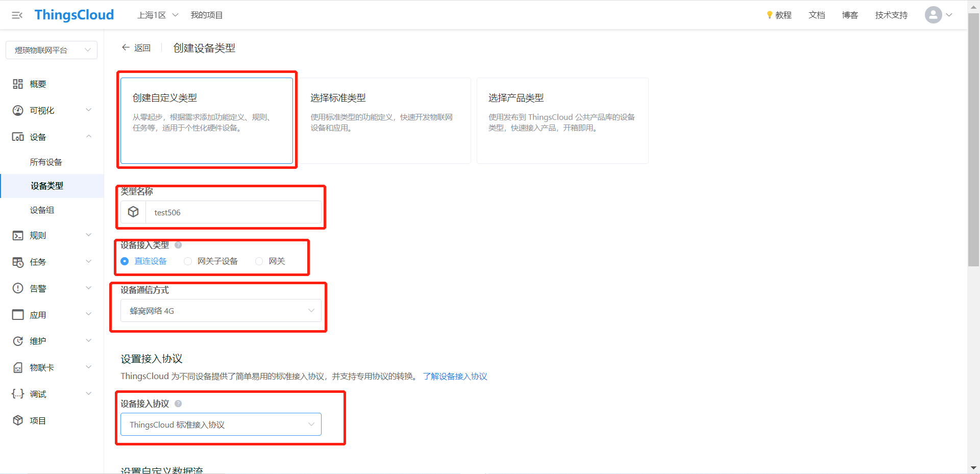980x474 pixels.
Task: Open the 设备通信方式 dropdown
Action: point(221,311)
